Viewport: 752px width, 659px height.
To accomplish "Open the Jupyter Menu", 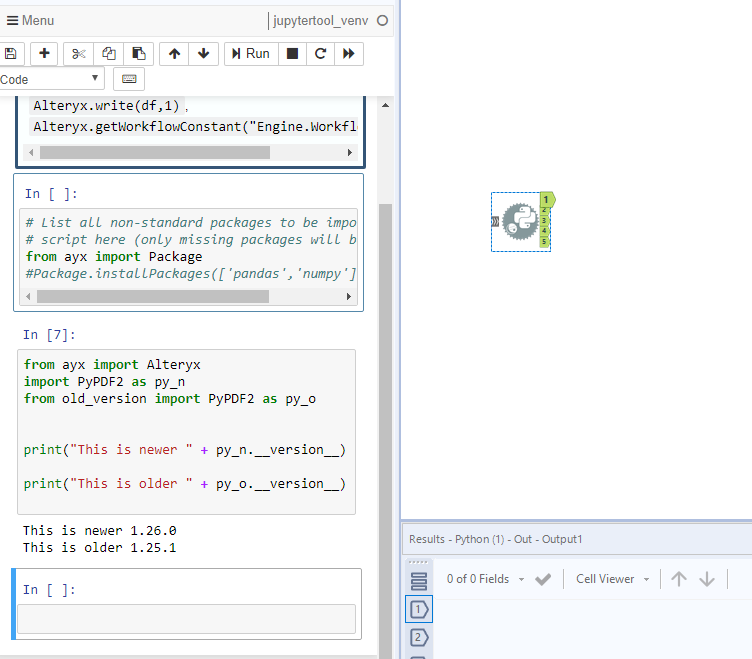I will pyautogui.click(x=31, y=20).
